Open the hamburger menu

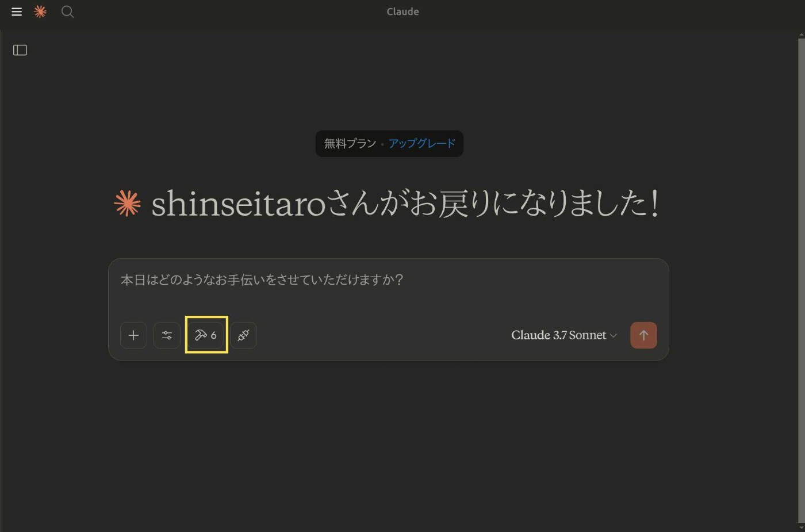17,12
